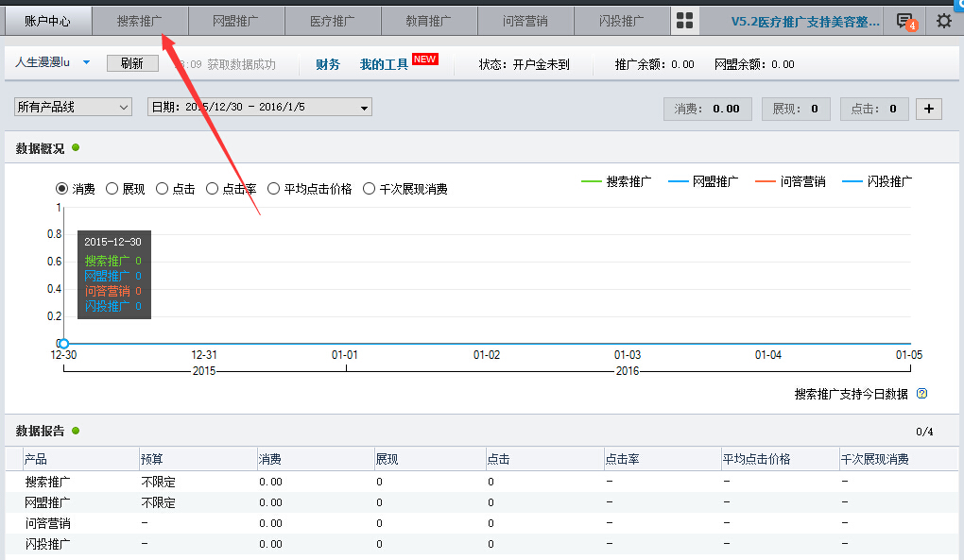Select the 搜索推广 row in report table
This screenshot has height=560, width=964.
482,482
